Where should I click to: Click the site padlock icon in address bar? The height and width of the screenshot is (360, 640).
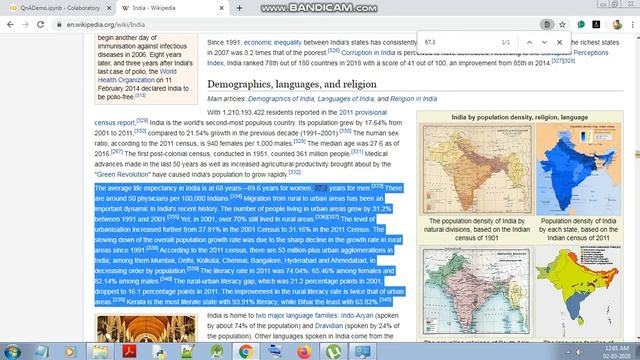tap(59, 24)
